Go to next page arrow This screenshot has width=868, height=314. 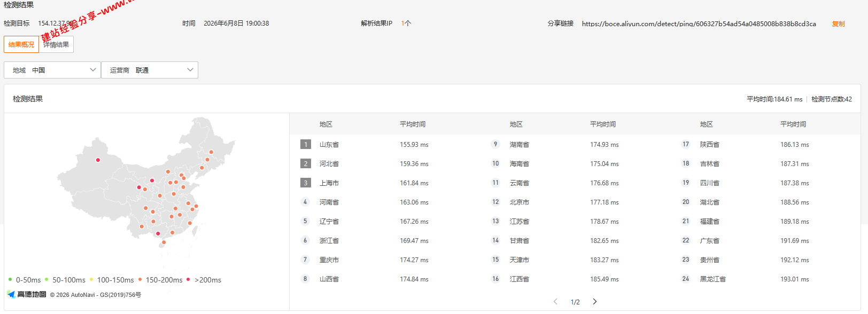point(594,302)
